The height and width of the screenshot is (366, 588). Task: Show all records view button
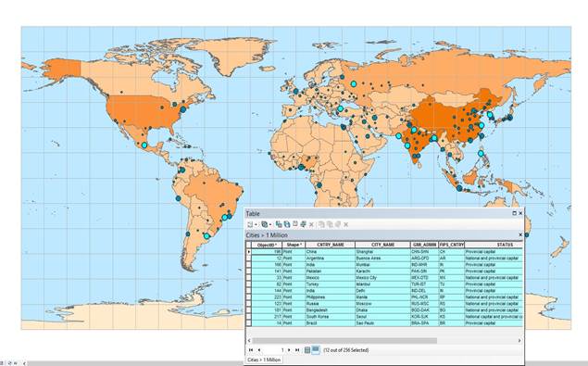point(307,350)
